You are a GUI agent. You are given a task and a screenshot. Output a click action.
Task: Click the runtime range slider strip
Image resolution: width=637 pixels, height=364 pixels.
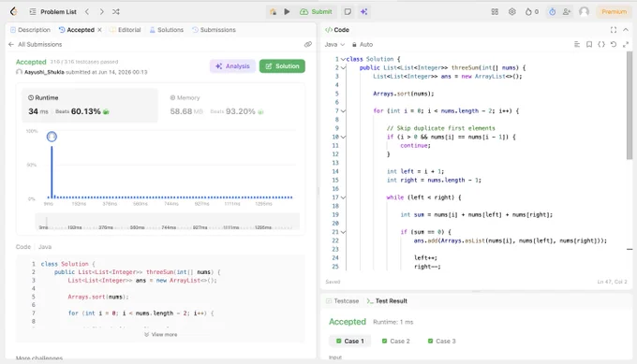(x=168, y=222)
